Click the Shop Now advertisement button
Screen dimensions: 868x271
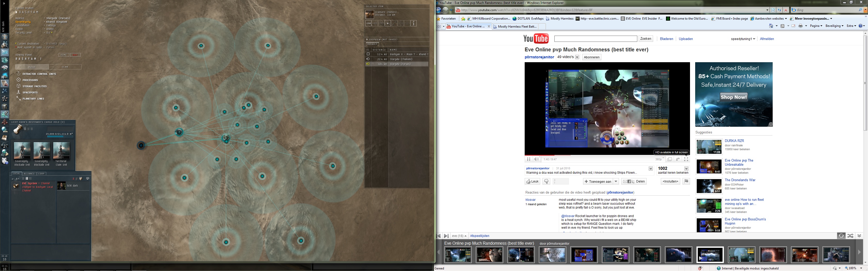tap(734, 97)
